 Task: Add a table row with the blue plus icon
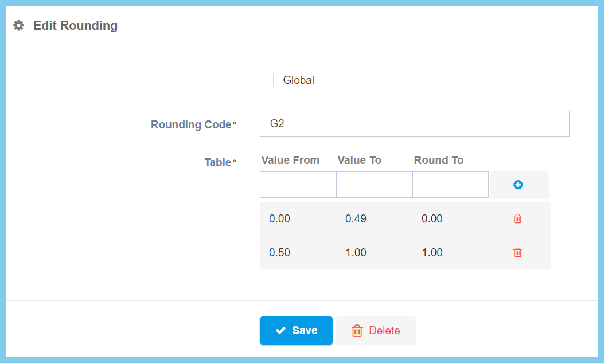pos(519,185)
